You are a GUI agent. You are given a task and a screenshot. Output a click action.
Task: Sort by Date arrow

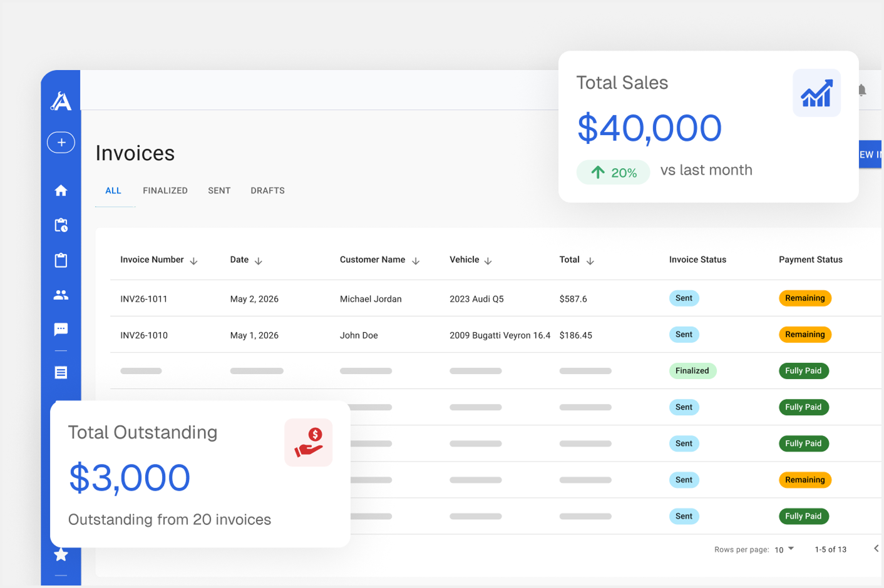(x=259, y=261)
